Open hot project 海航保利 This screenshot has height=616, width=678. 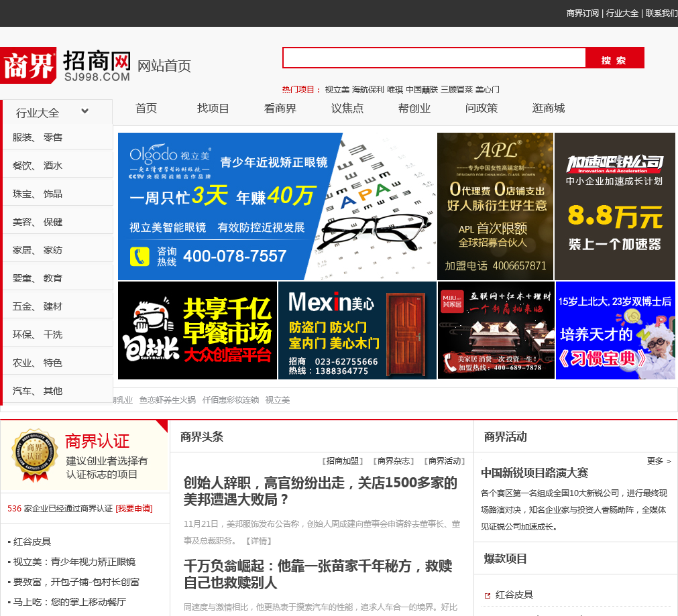368,89
